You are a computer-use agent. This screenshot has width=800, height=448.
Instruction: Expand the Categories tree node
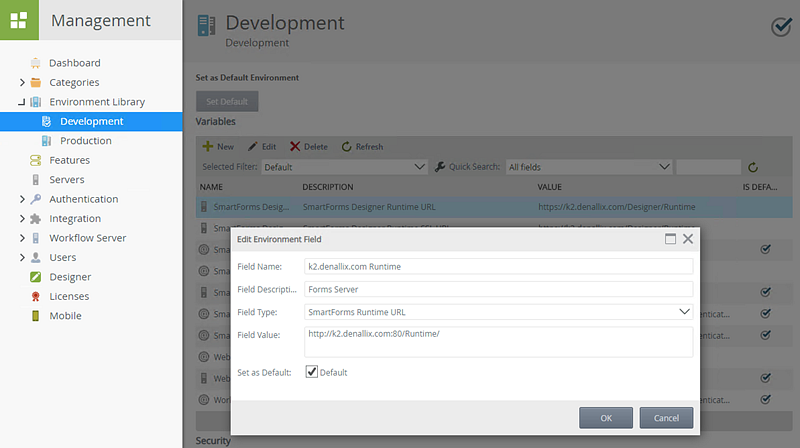[x=22, y=82]
